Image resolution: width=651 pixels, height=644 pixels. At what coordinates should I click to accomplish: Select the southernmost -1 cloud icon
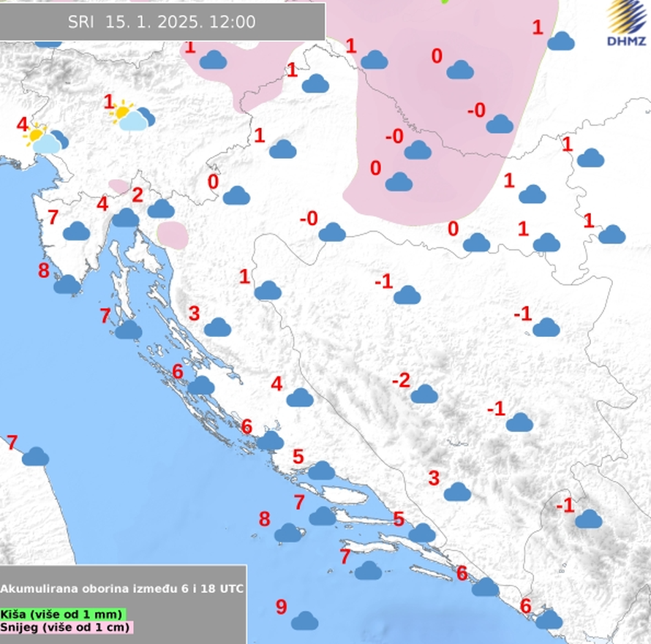588,519
